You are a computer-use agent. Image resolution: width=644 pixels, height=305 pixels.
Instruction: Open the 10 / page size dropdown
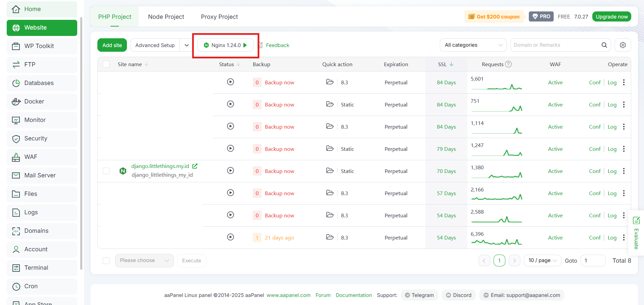[542, 260]
